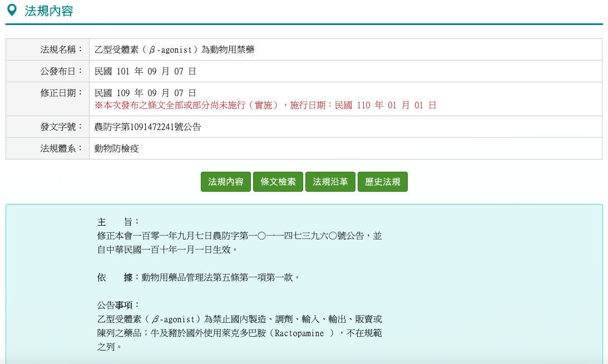608x364 pixels.
Task: Open the 法規內容 green button
Action: [x=226, y=182]
